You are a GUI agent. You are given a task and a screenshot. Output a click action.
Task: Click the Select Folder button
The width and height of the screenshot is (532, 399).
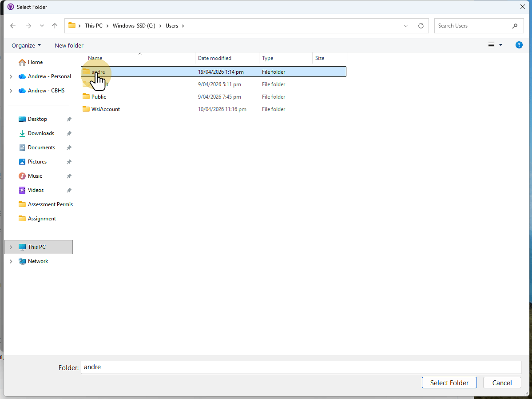[449, 383]
